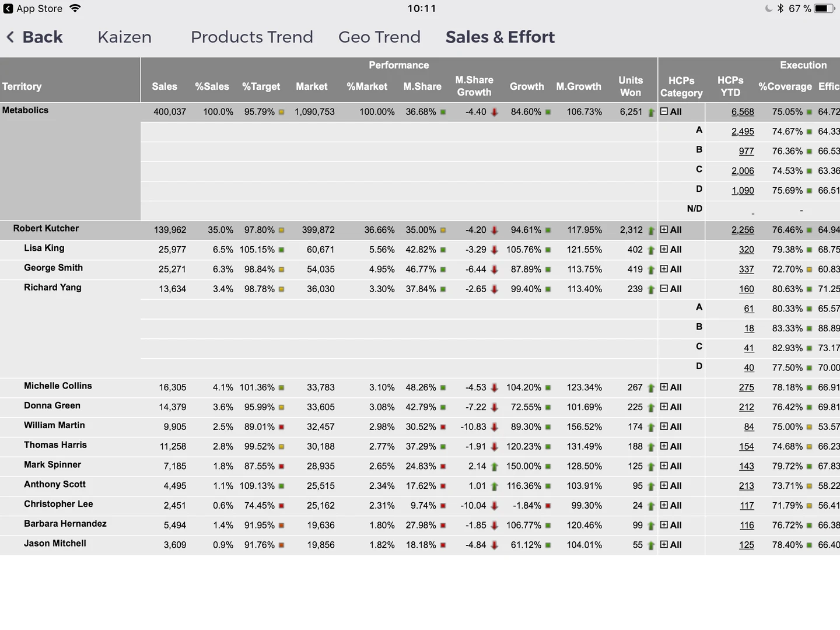This screenshot has height=630, width=840.
Task: Open Robert Kutcher HCPs 2,256 link
Action: (x=743, y=230)
